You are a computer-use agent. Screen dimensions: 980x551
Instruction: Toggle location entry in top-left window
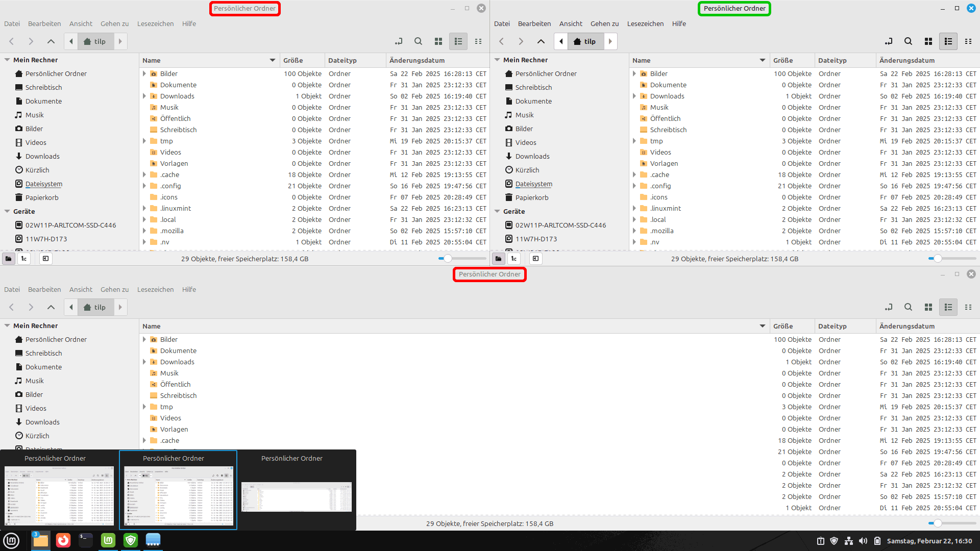tap(399, 41)
